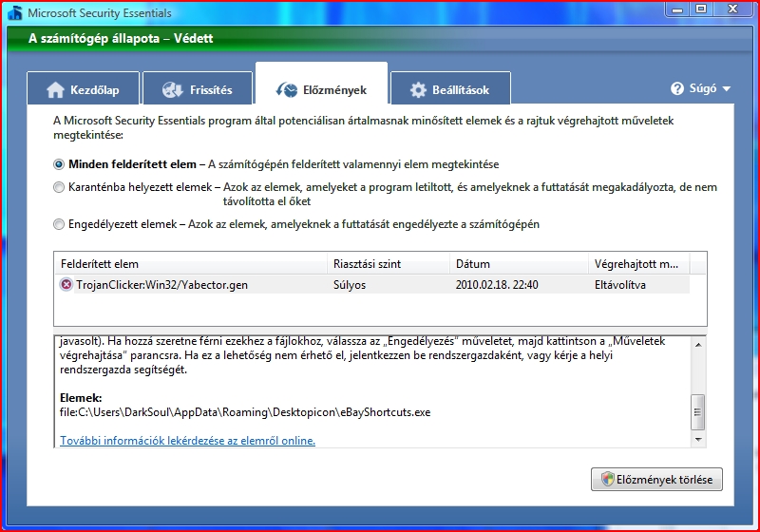The width and height of the screenshot is (760, 532).
Task: Open the Kezdőlap tab
Action: pyautogui.click(x=84, y=88)
